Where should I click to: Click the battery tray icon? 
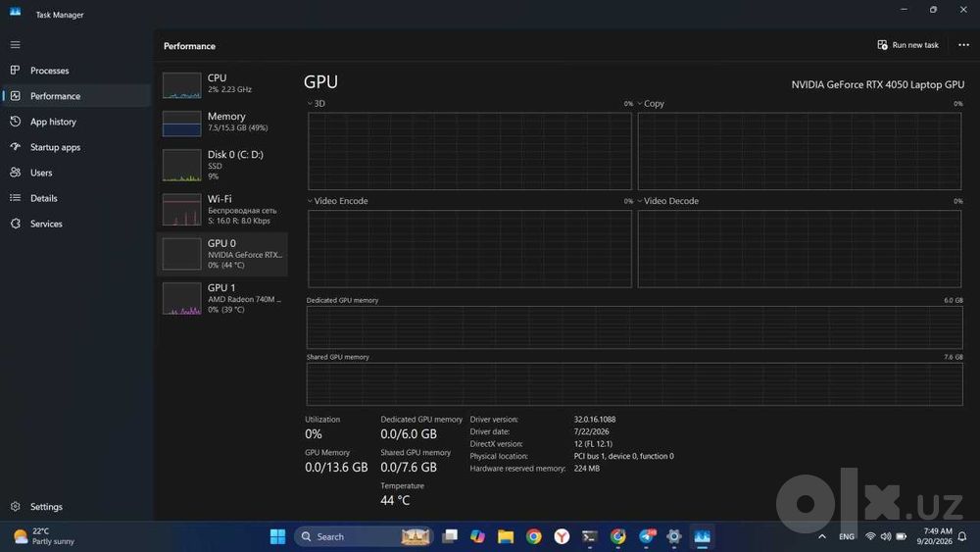click(902, 536)
